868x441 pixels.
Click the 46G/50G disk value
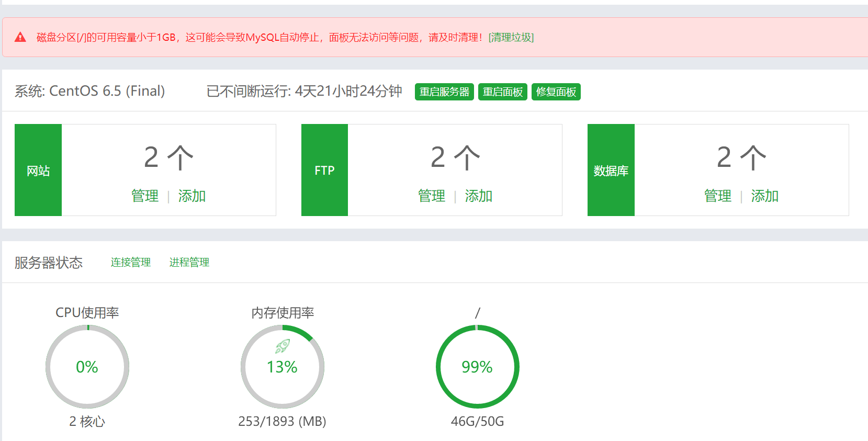tap(478, 421)
